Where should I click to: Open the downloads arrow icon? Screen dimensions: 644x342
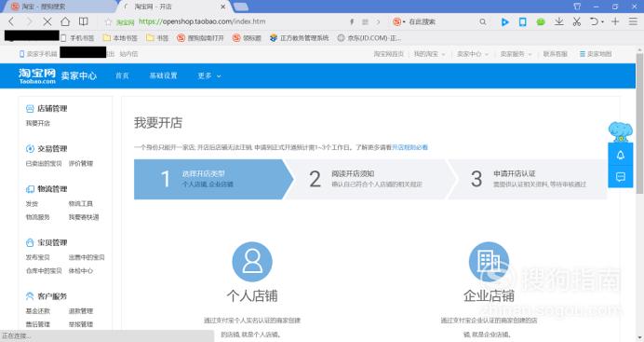(558, 21)
